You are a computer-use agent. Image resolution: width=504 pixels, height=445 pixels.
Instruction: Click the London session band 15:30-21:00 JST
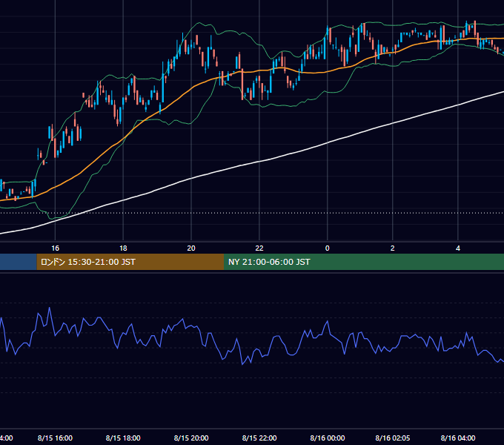[x=130, y=262]
